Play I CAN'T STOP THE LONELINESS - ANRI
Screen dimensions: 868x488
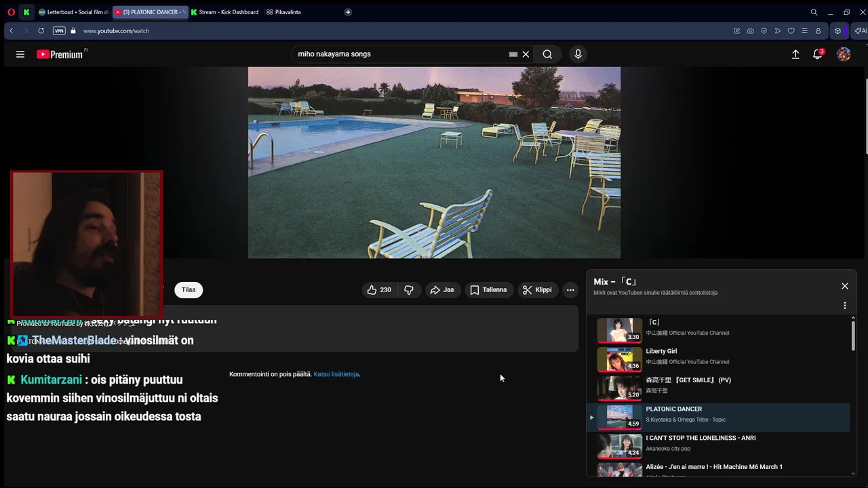pyautogui.click(x=719, y=446)
